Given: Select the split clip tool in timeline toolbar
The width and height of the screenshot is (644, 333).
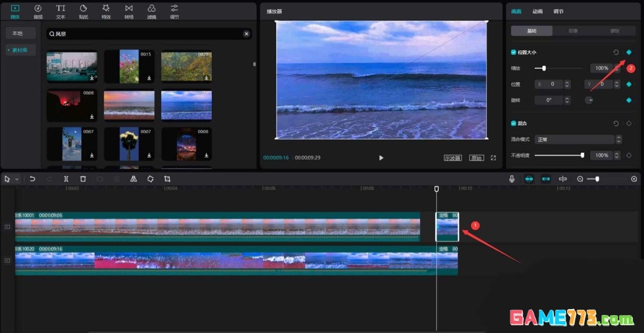Looking at the screenshot, I should [x=66, y=179].
